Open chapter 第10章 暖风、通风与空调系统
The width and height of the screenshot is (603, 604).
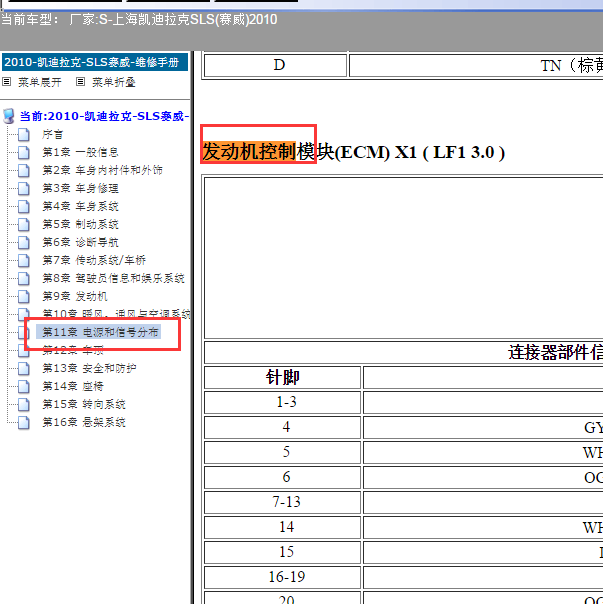[116, 314]
